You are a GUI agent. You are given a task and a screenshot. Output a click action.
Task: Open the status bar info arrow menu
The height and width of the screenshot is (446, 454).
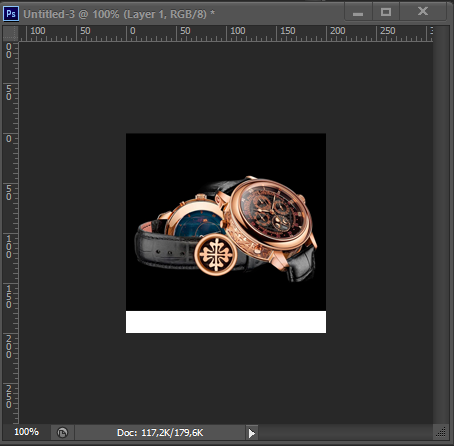[x=252, y=433]
